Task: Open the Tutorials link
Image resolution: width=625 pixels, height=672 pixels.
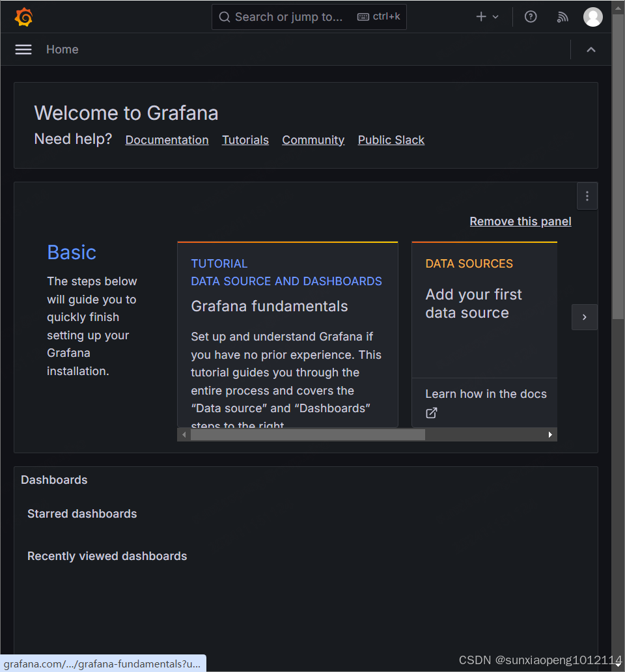Action: 245,140
